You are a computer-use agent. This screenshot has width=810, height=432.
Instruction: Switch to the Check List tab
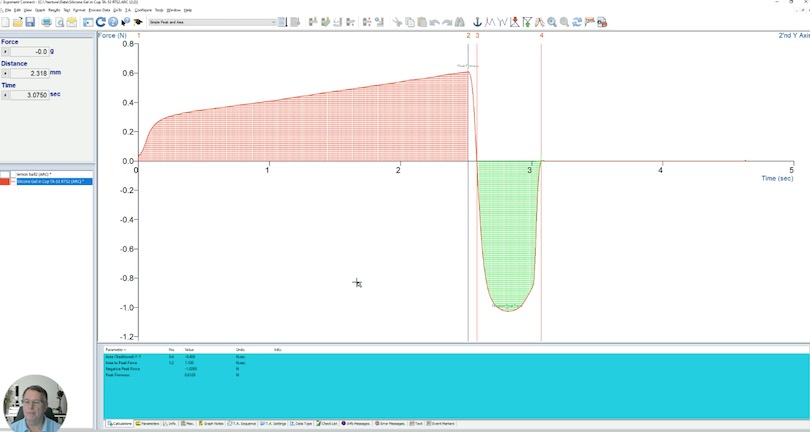point(326,423)
